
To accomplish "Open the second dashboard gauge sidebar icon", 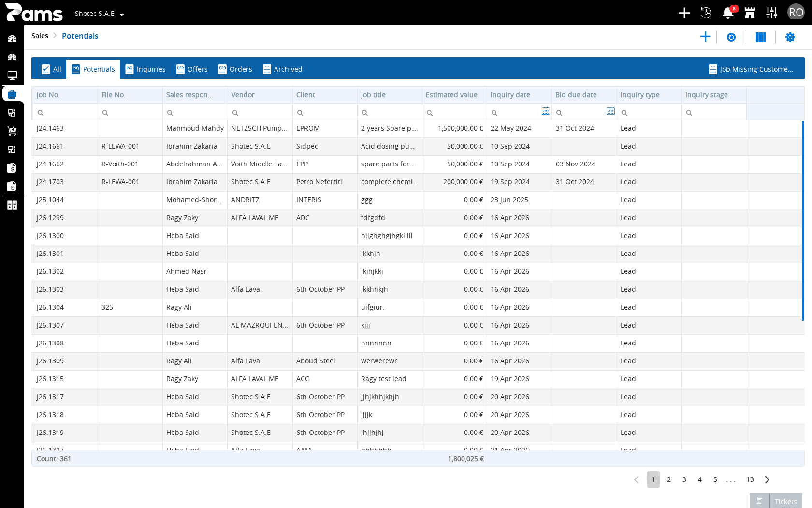I will pyautogui.click(x=12, y=57).
